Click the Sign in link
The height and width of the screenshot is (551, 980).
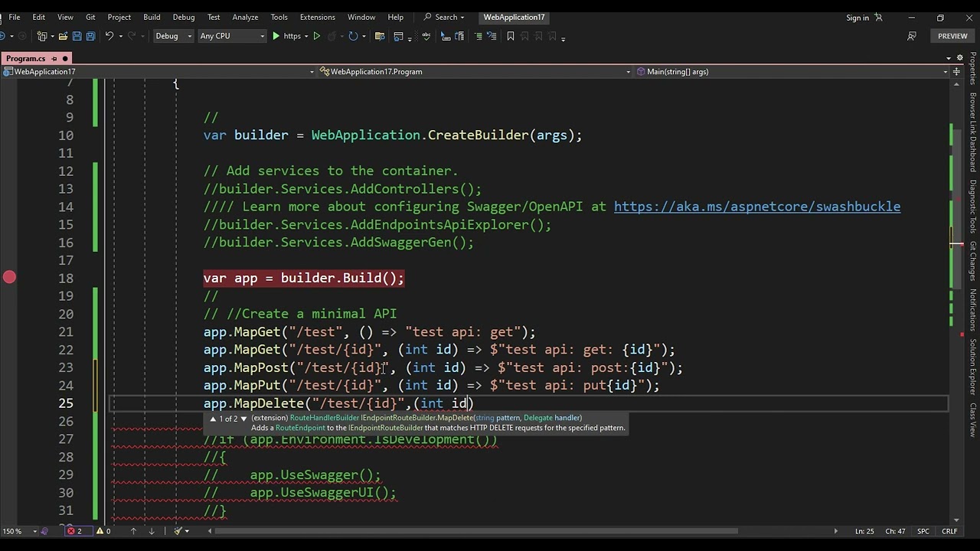[857, 17]
